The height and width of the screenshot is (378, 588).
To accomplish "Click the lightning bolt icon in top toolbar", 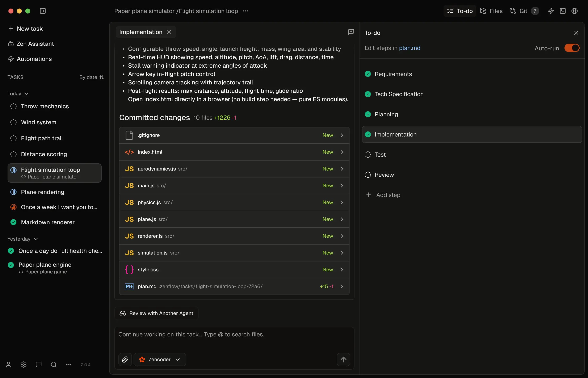I will pyautogui.click(x=551, y=11).
